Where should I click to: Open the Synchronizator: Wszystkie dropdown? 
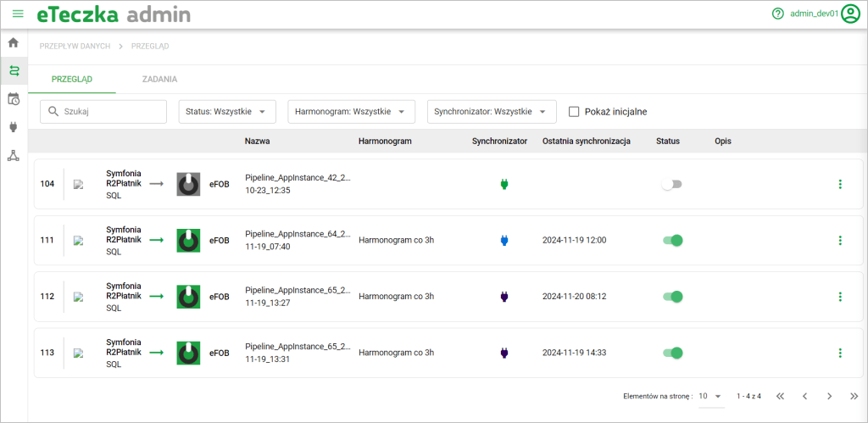pos(492,112)
